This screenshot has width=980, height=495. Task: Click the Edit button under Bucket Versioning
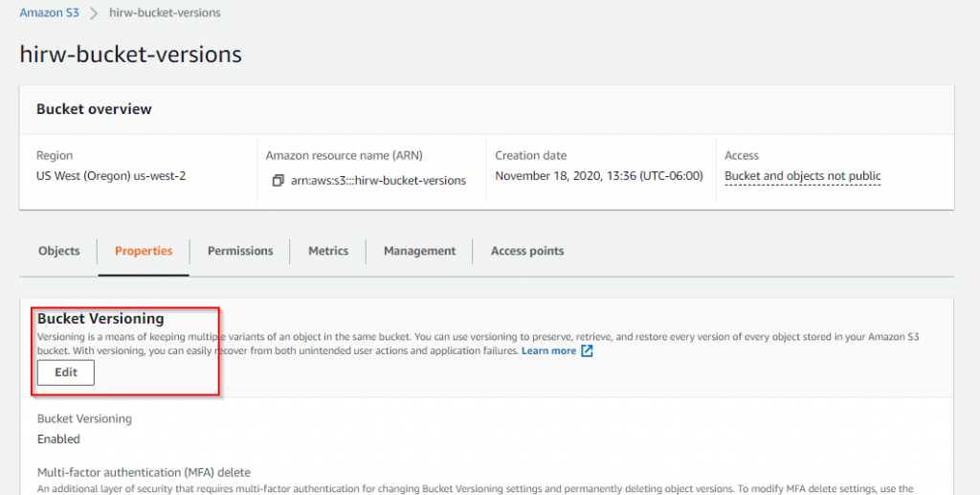(66, 372)
